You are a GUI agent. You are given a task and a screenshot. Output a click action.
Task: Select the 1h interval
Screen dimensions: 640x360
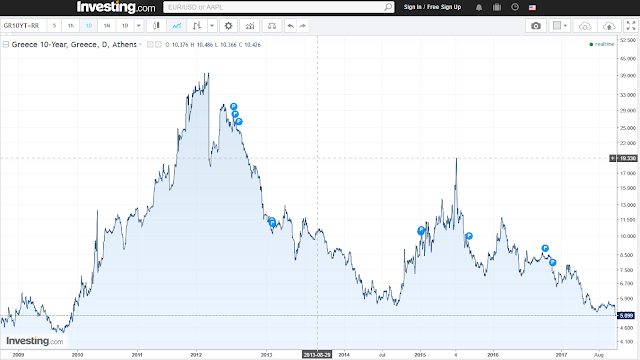[x=71, y=26]
